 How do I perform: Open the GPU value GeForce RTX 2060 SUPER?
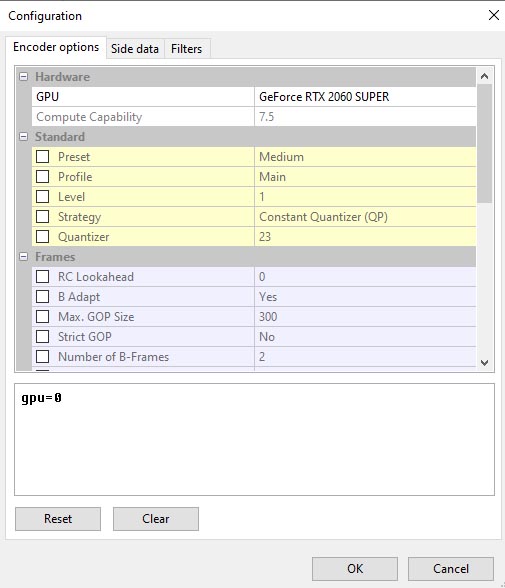[365, 97]
